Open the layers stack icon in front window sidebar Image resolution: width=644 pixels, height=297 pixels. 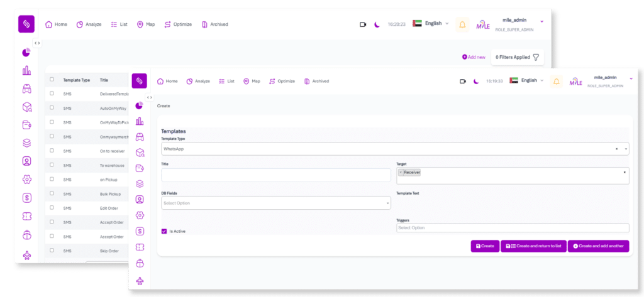(140, 184)
